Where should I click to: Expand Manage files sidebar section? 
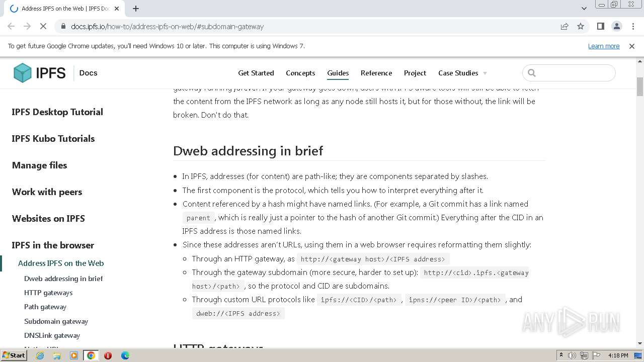tap(39, 165)
